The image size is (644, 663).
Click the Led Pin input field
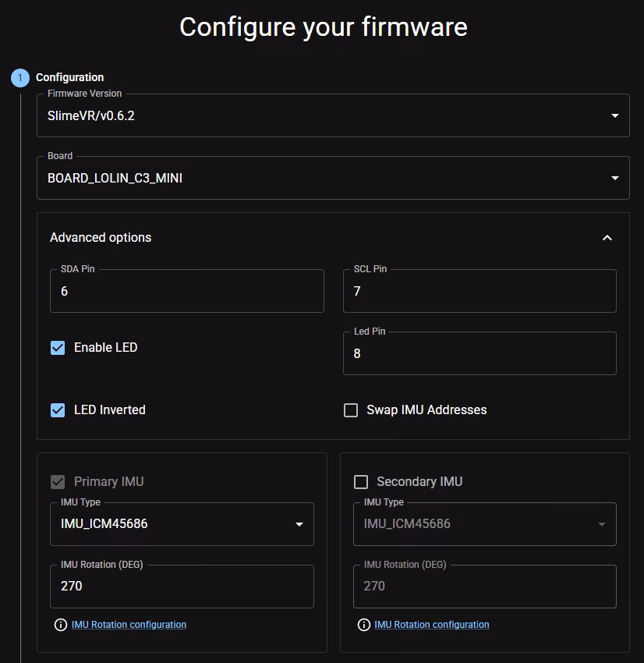pyautogui.click(x=479, y=353)
